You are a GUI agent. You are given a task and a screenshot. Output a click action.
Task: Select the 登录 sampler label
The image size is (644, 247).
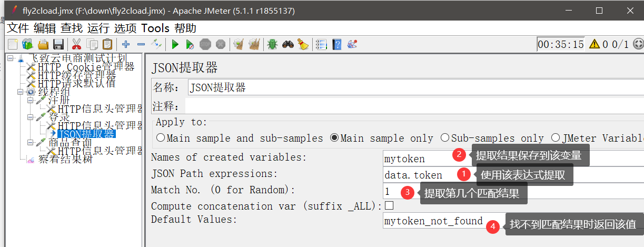[x=58, y=117]
